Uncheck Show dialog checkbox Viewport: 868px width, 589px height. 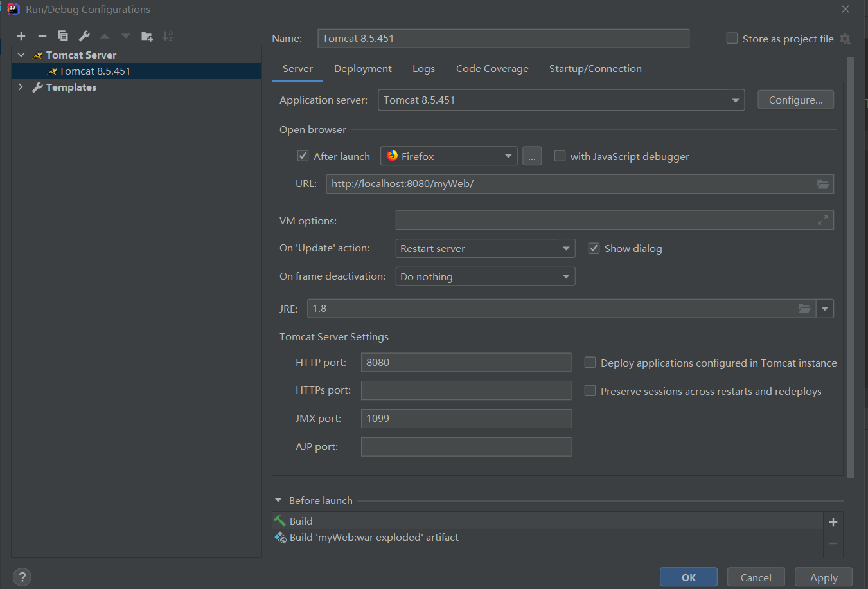point(594,248)
